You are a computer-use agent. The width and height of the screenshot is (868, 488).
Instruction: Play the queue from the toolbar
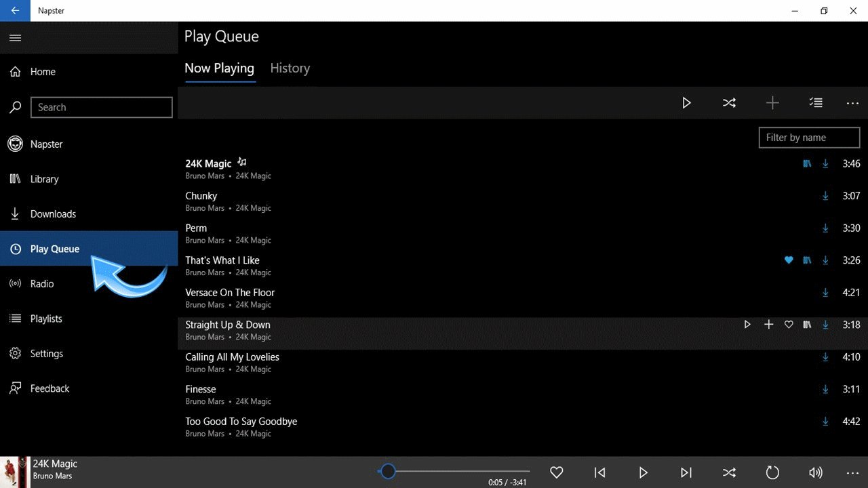(x=686, y=103)
